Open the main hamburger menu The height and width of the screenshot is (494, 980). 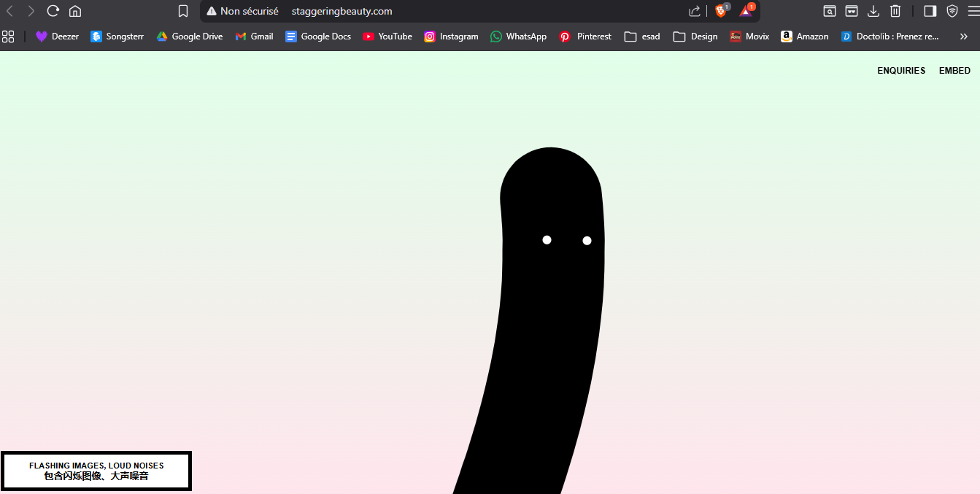click(973, 11)
